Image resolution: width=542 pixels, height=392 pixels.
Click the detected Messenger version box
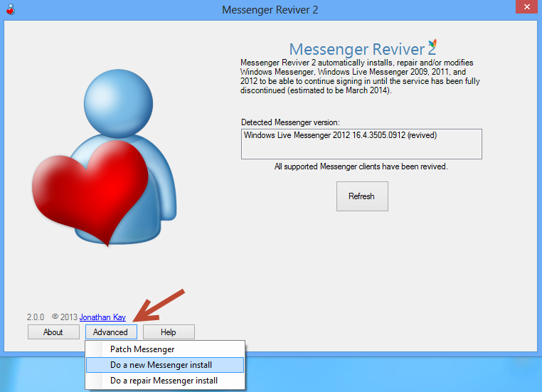[x=361, y=144]
